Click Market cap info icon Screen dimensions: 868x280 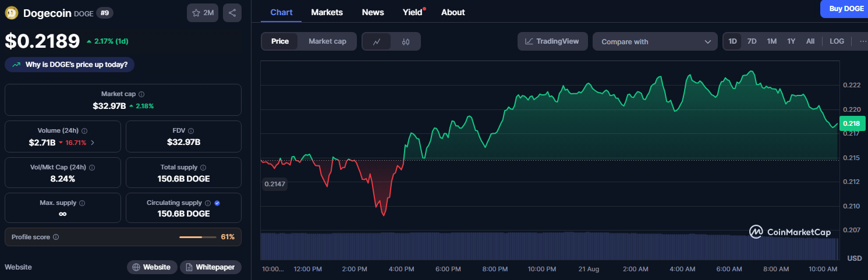(141, 94)
